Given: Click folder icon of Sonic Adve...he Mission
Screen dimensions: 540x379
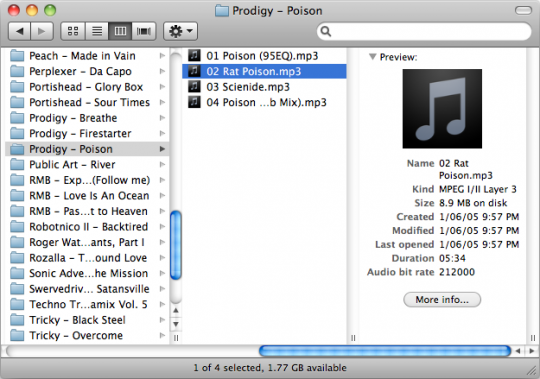Looking at the screenshot, I should pyautogui.click(x=17, y=273).
